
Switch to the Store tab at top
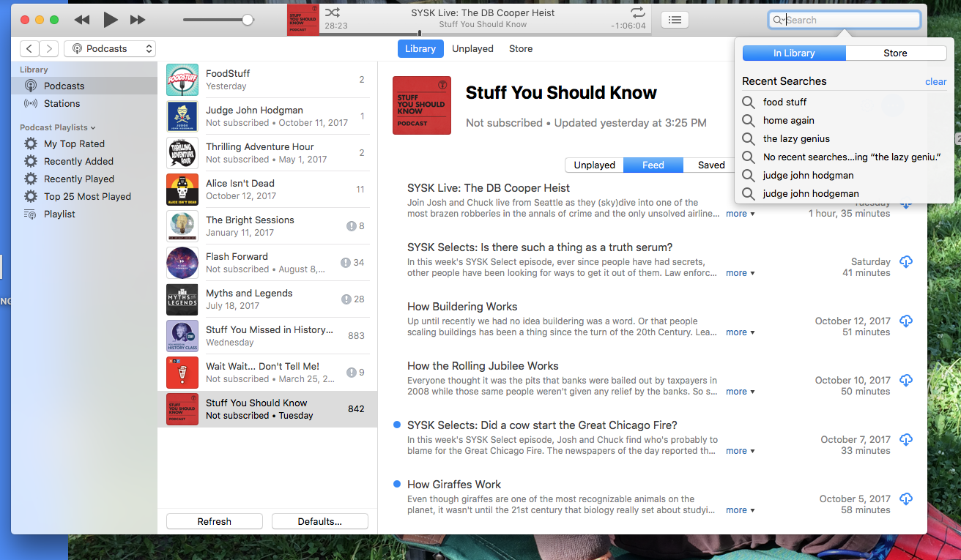point(521,48)
